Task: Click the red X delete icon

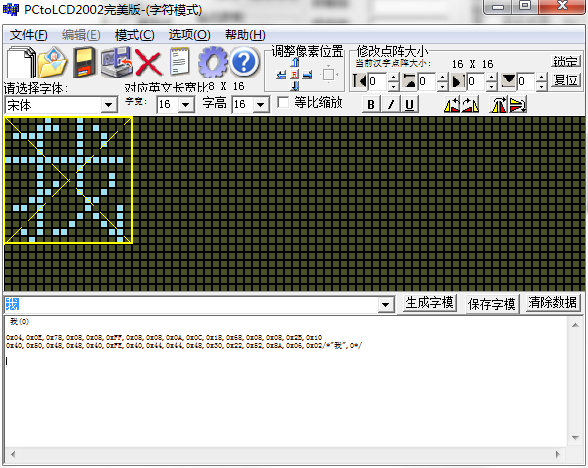Action: (148, 62)
